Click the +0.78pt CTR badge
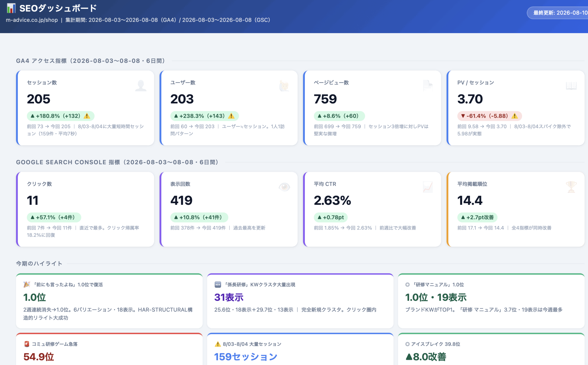 click(x=331, y=217)
